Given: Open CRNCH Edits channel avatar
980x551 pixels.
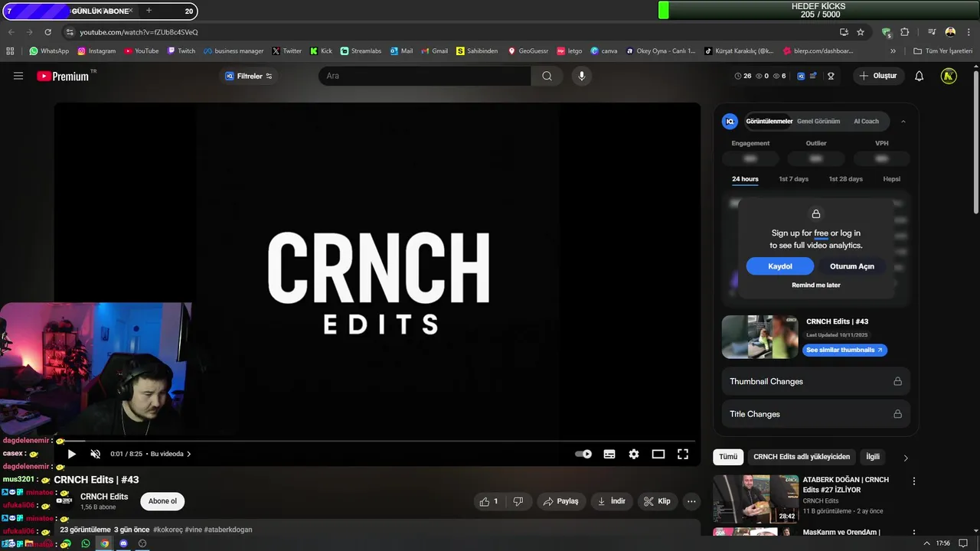Looking at the screenshot, I should coord(65,501).
